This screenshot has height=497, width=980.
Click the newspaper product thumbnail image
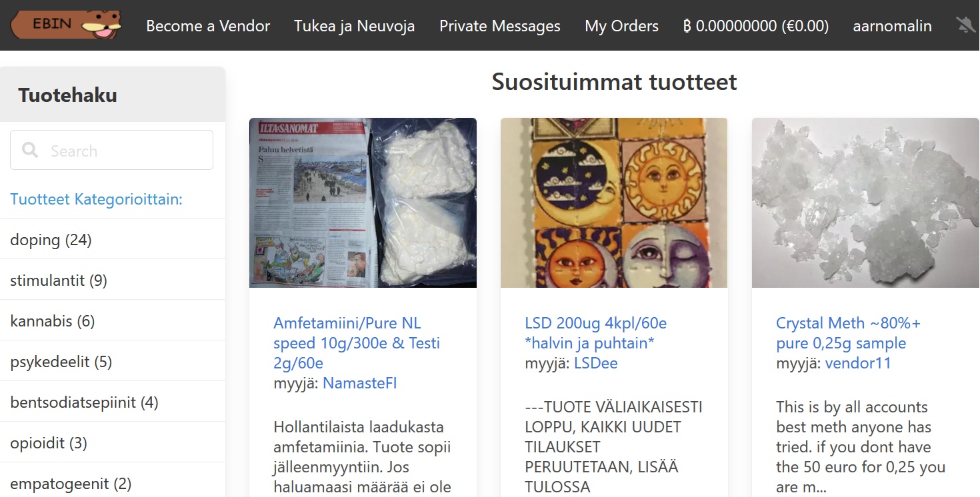click(x=363, y=203)
